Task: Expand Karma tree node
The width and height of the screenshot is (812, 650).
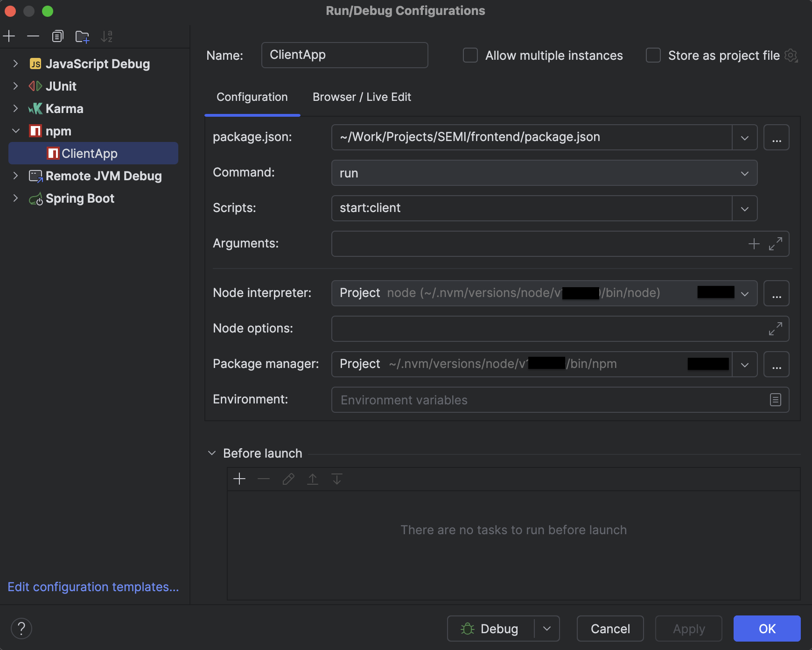Action: pos(15,109)
